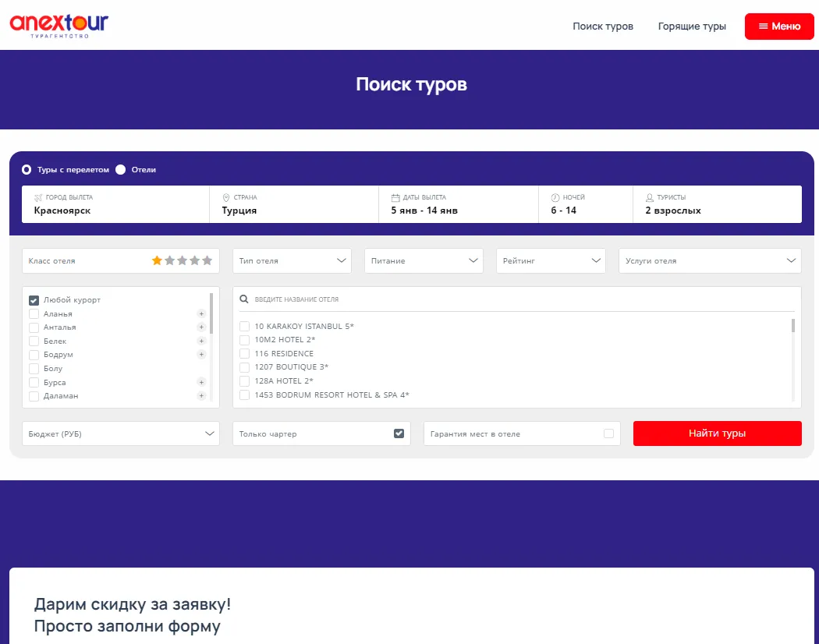Open the departure dates field 5 янв - 14 янв
The width and height of the screenshot is (819, 644).
click(459, 204)
